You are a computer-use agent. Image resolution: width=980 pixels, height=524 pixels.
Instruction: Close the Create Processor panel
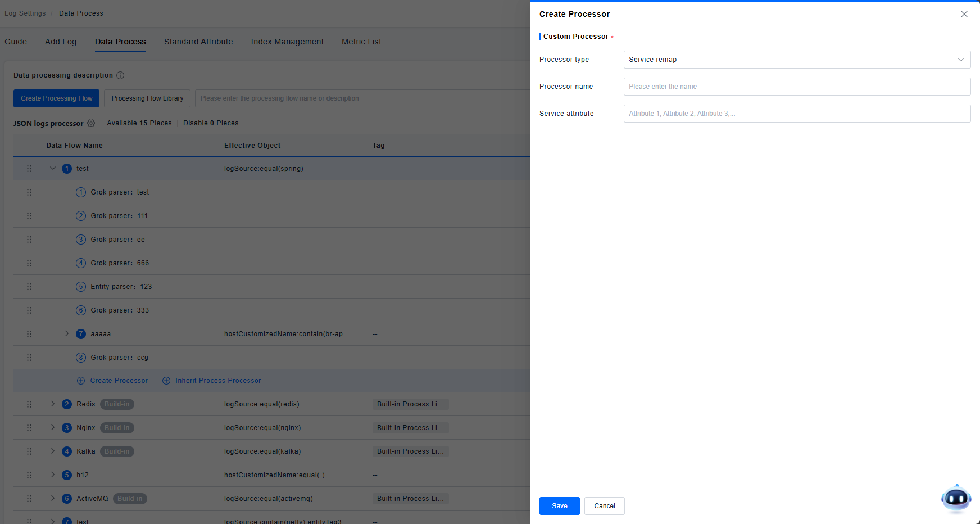pos(964,14)
